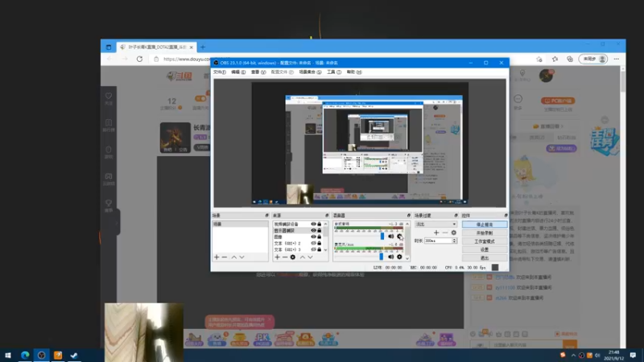Add a new scene with the plus icon
Screen dimensions: 644x362
point(217,257)
